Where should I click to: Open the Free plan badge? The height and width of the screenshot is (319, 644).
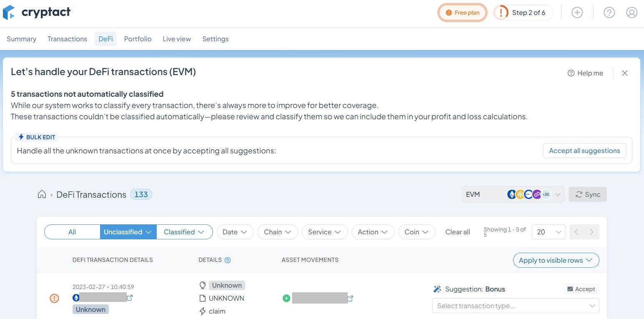coord(462,13)
